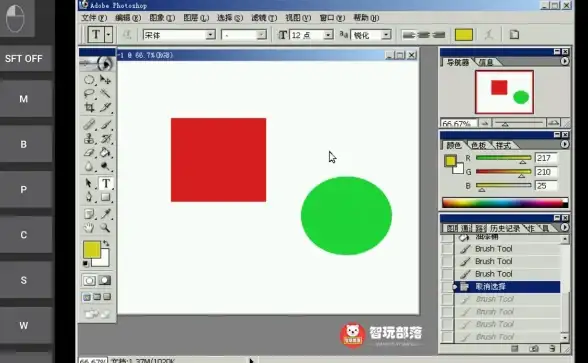This screenshot has width=588, height=363.
Task: Open the 编辑(E) menu
Action: [x=128, y=18]
